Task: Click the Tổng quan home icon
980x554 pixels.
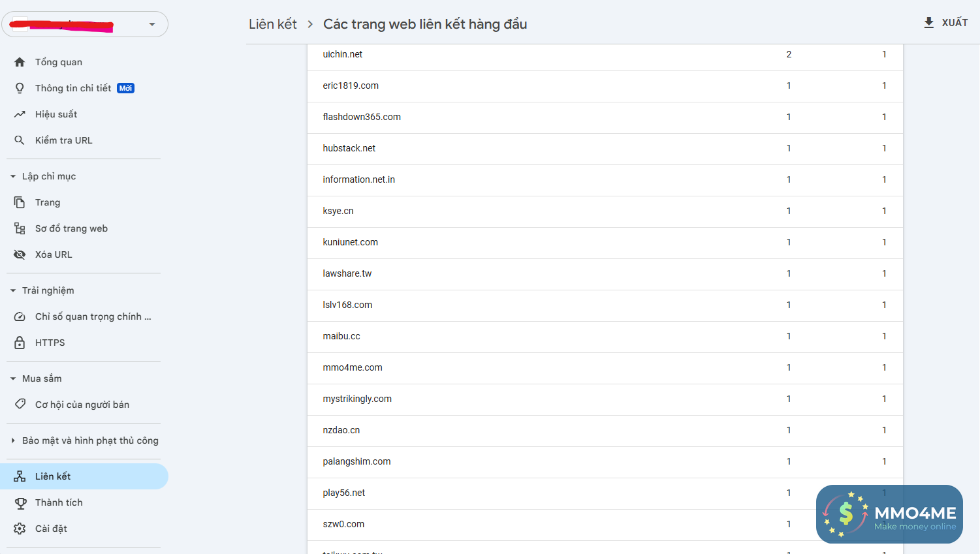Action: tap(20, 62)
